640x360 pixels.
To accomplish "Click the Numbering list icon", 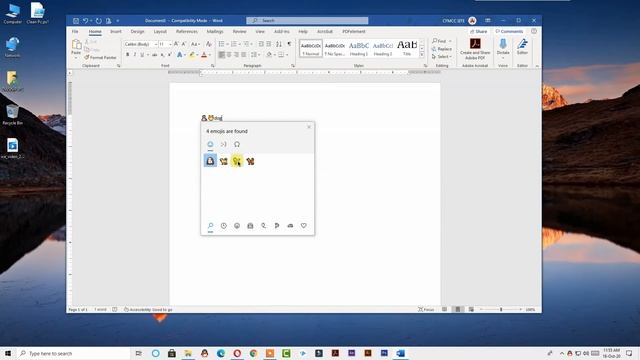I will click(235, 44).
